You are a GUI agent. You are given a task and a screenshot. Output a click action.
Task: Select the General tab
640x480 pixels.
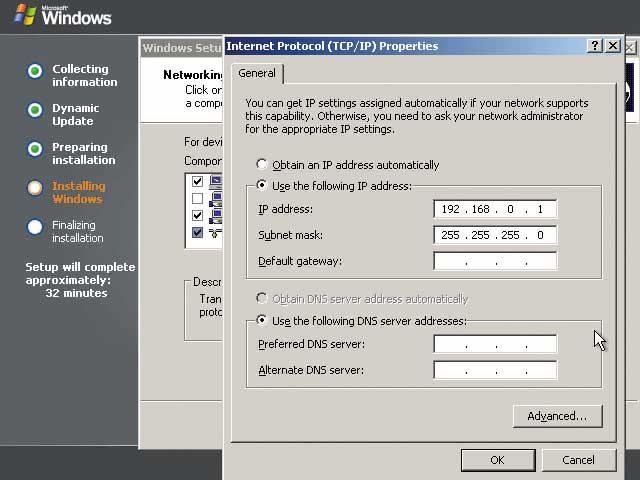[x=257, y=73]
